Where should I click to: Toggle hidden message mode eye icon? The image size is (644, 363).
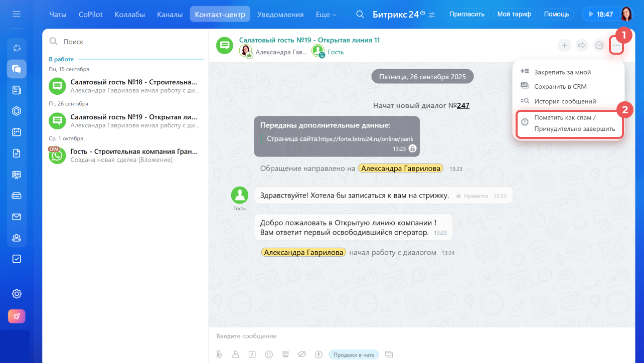coord(301,354)
